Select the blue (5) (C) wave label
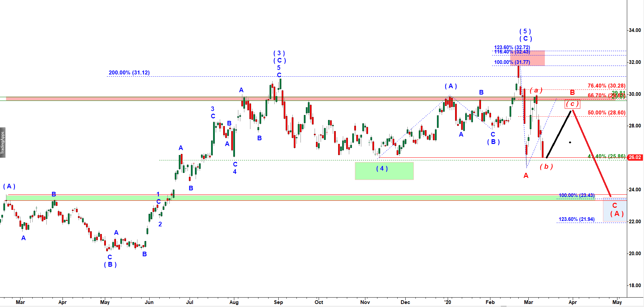The width and height of the screenshot is (644, 307). (x=525, y=35)
